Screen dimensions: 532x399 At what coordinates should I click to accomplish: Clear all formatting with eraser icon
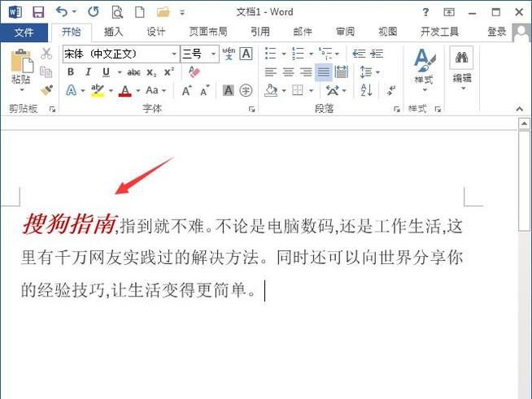pos(194,72)
